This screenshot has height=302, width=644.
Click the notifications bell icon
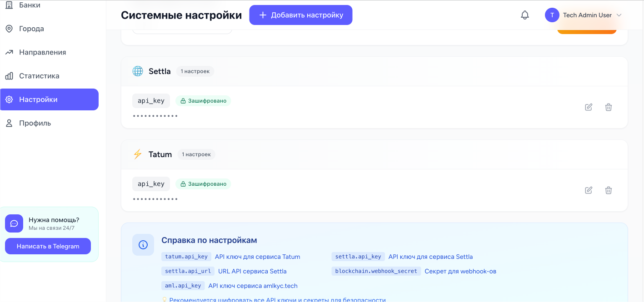(525, 15)
